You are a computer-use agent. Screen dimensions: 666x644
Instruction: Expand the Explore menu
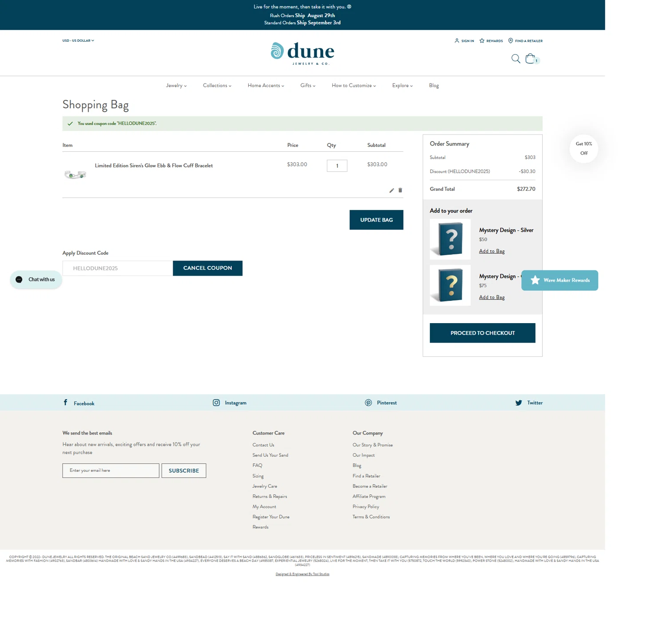click(402, 86)
